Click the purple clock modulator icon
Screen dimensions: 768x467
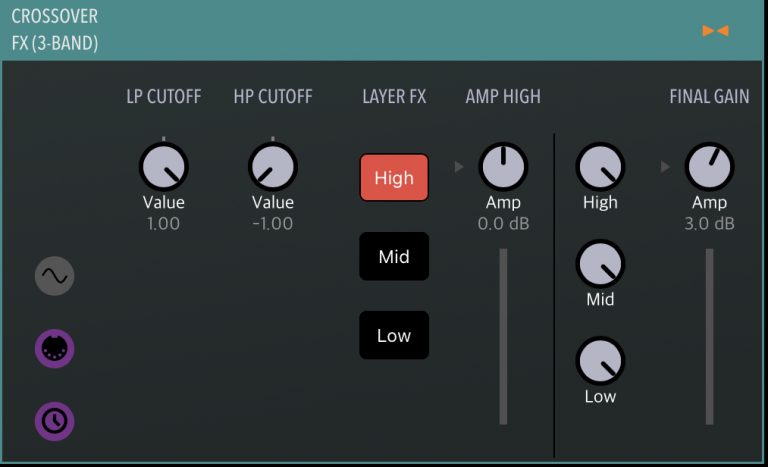tap(54, 421)
